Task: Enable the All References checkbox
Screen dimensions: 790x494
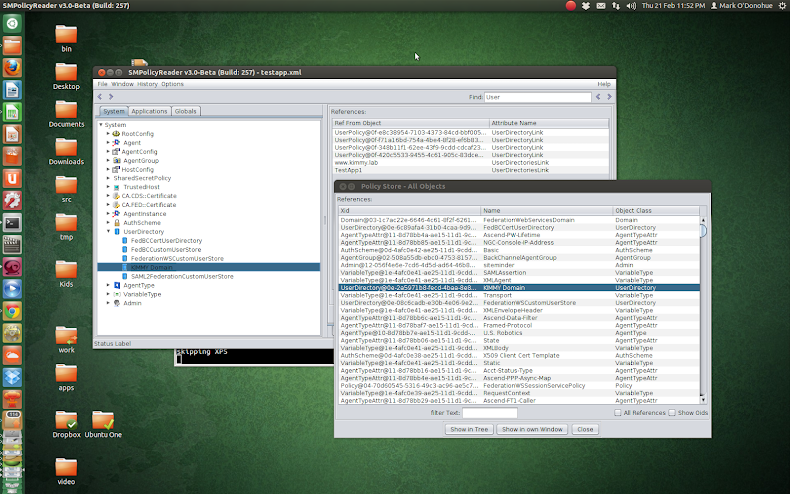Action: pos(617,412)
